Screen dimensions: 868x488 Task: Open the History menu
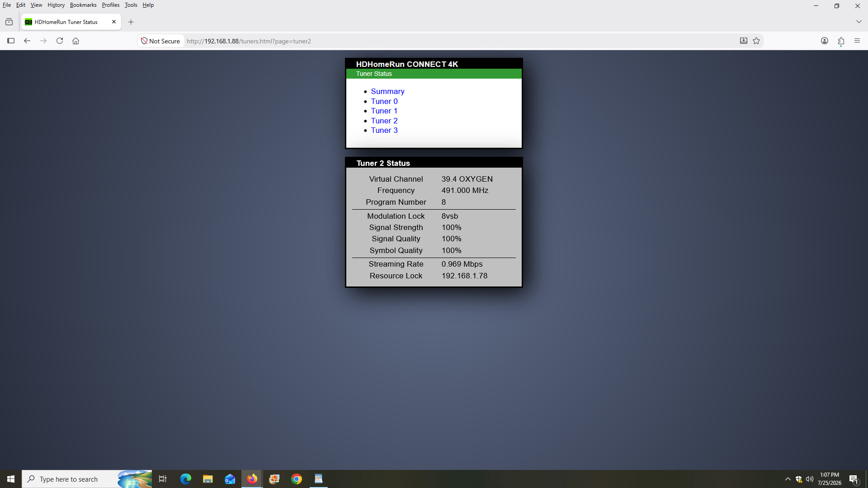pos(56,5)
